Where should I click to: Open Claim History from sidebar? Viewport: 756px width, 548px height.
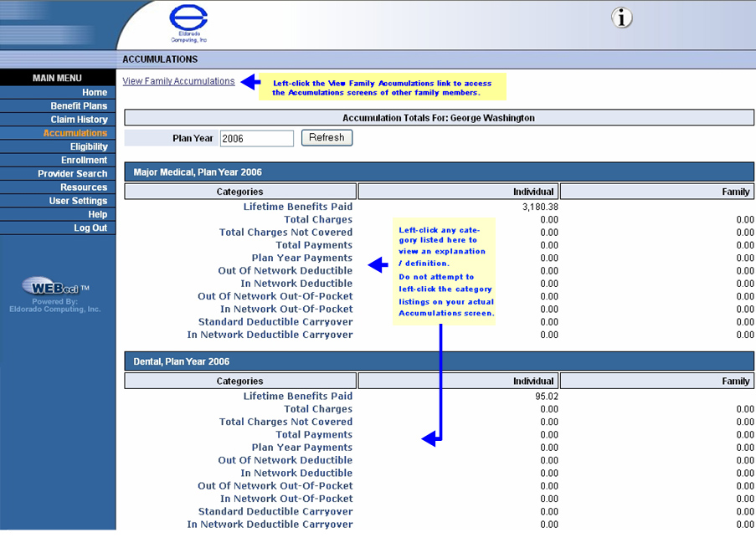click(79, 120)
